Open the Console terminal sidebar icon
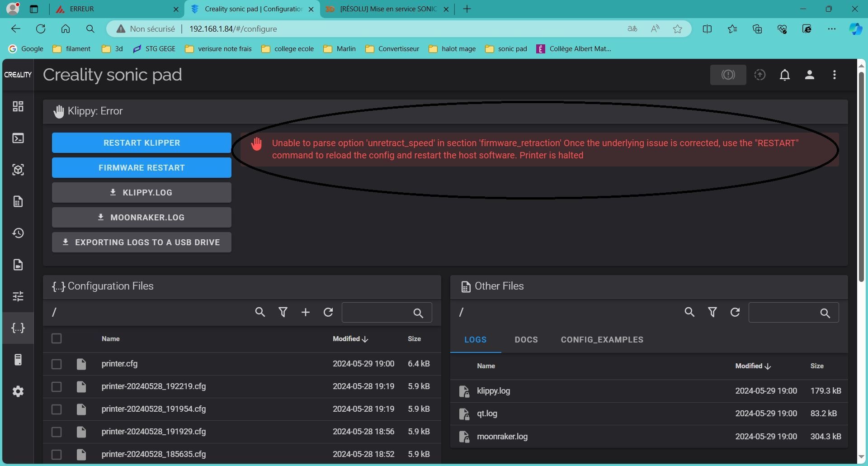This screenshot has width=868, height=466. pyautogui.click(x=18, y=138)
